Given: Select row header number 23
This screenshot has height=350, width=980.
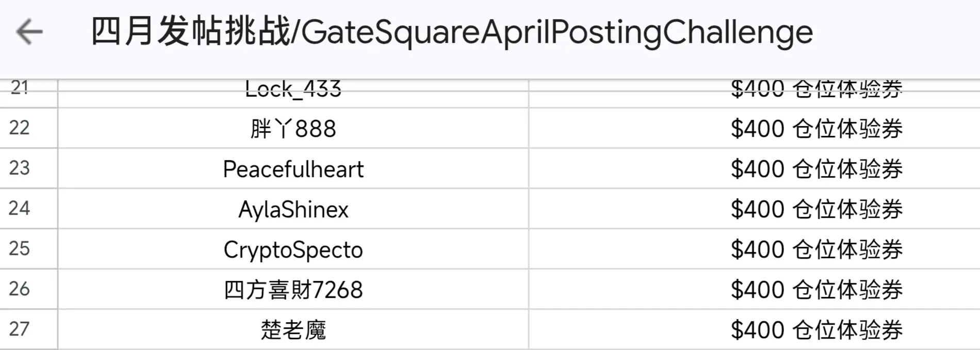Looking at the screenshot, I should 20,168.
